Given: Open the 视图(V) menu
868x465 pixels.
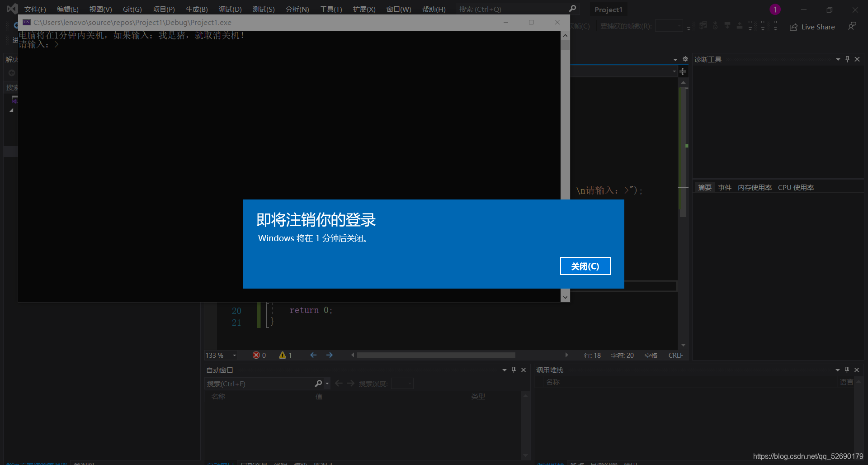Looking at the screenshot, I should coord(100,9).
